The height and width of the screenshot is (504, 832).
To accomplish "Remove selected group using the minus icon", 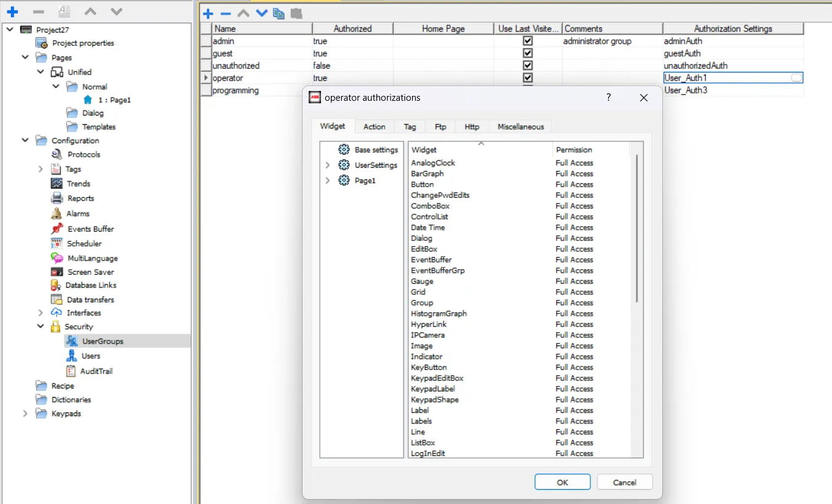I will [x=224, y=13].
